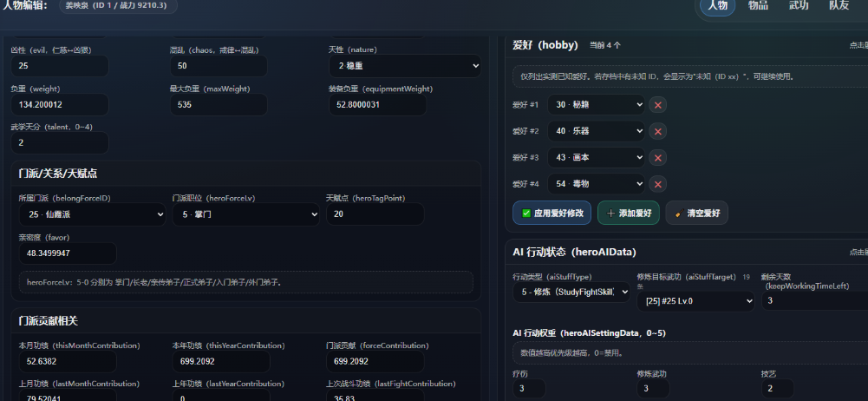
Task: Click the 添加爱好 button
Action: (629, 213)
